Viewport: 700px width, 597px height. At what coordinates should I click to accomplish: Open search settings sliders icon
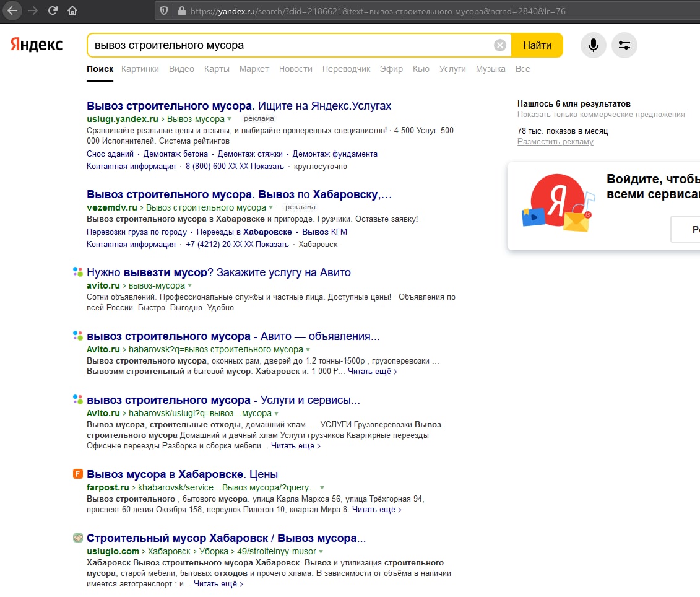[624, 45]
